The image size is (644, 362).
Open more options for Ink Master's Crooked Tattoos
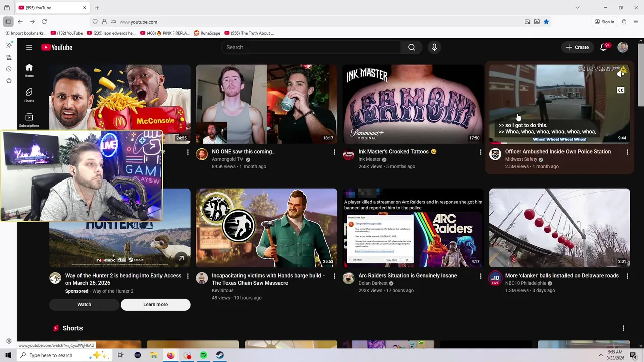pyautogui.click(x=480, y=152)
